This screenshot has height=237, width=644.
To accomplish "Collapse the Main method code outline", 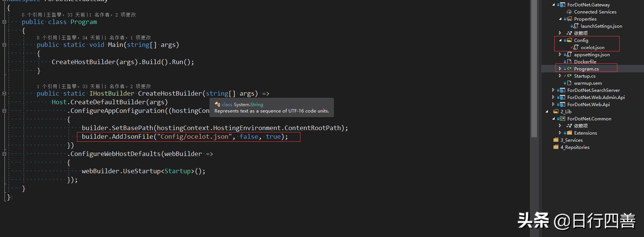I will [x=4, y=45].
